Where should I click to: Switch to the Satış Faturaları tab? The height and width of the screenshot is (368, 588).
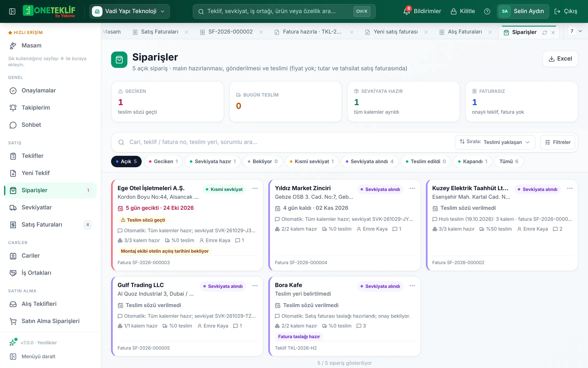(x=159, y=32)
